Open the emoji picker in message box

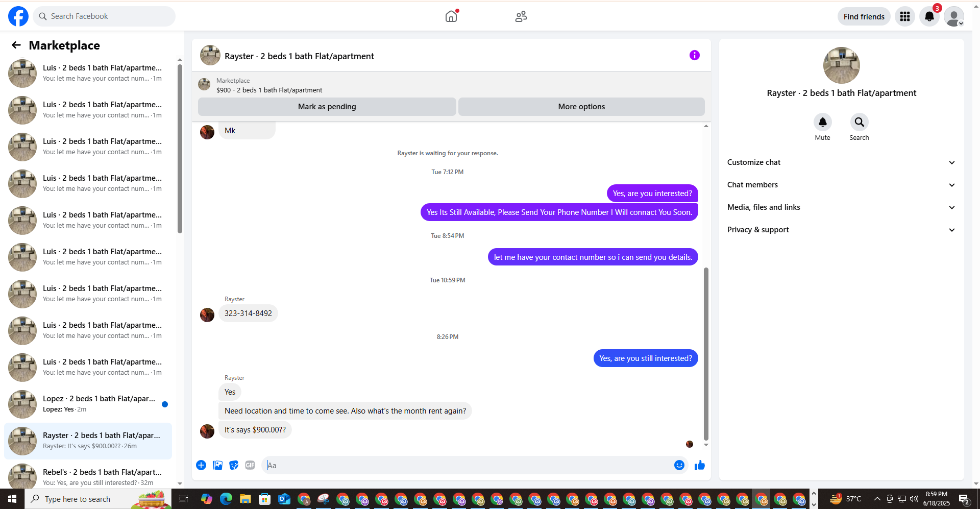(679, 465)
